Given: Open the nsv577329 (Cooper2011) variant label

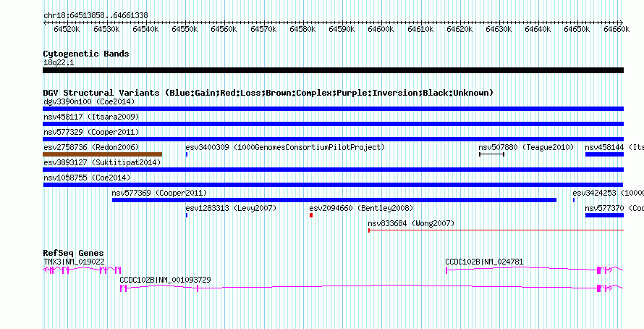Looking at the screenshot, I should (91, 133).
